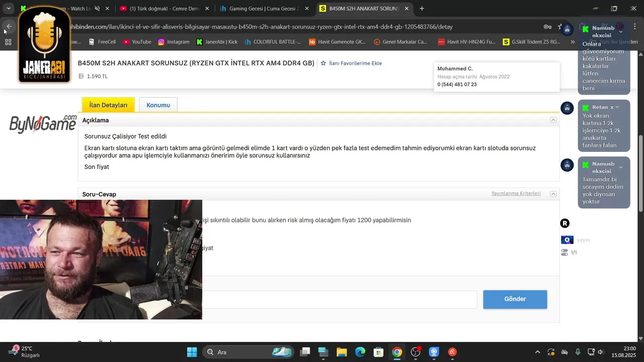Click the red R app on taskbar
Viewport: 644px width, 362px height.
[452, 352]
